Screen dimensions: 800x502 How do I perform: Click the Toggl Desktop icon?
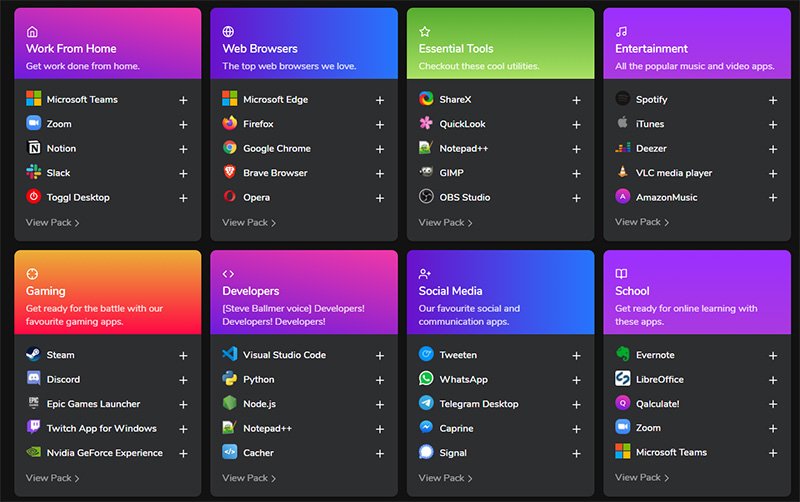pyautogui.click(x=34, y=196)
